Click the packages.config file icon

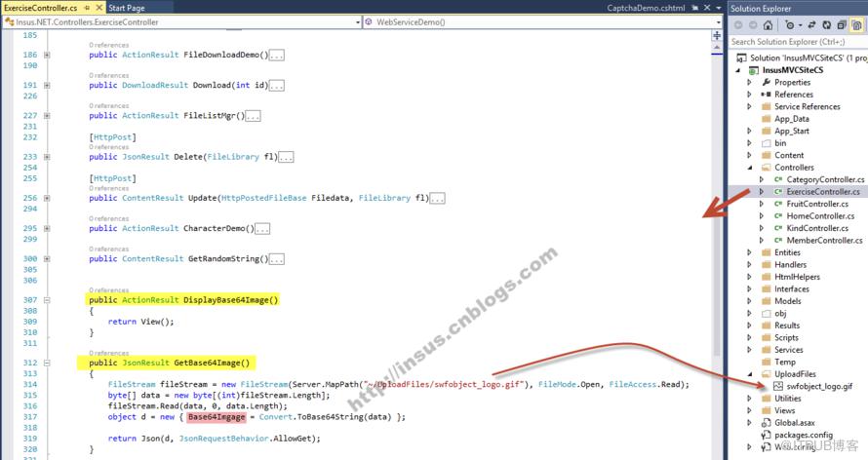pyautogui.click(x=767, y=435)
